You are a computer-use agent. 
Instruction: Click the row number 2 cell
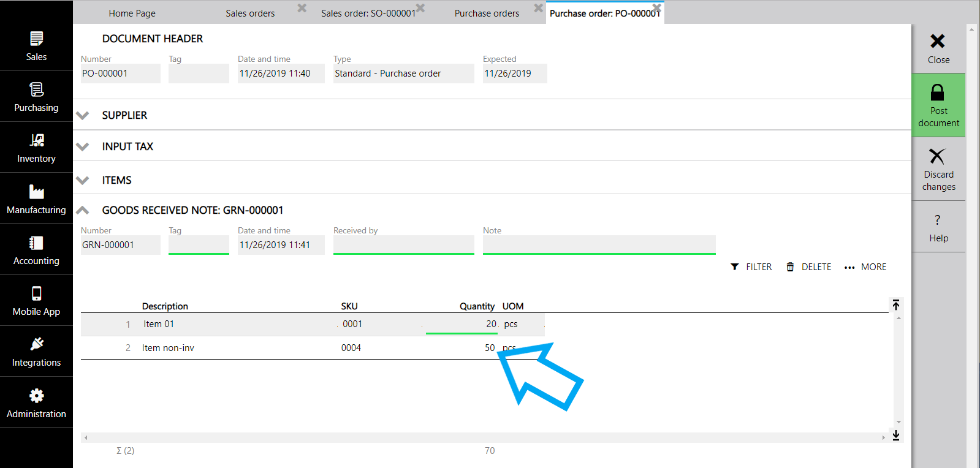point(128,348)
